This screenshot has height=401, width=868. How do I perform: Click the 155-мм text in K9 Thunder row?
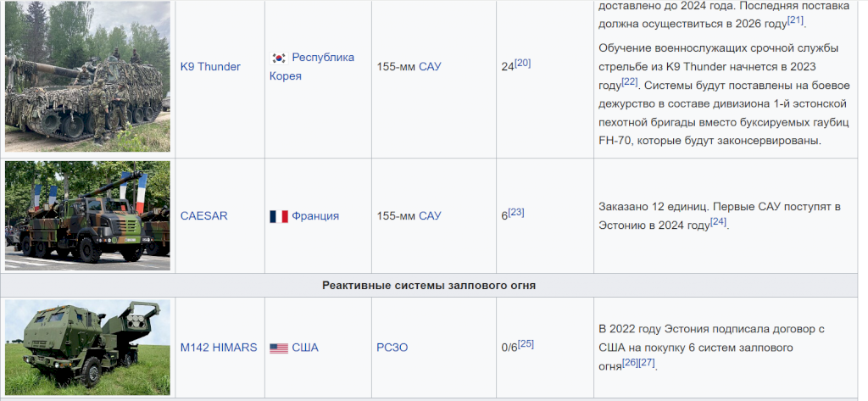pos(396,67)
